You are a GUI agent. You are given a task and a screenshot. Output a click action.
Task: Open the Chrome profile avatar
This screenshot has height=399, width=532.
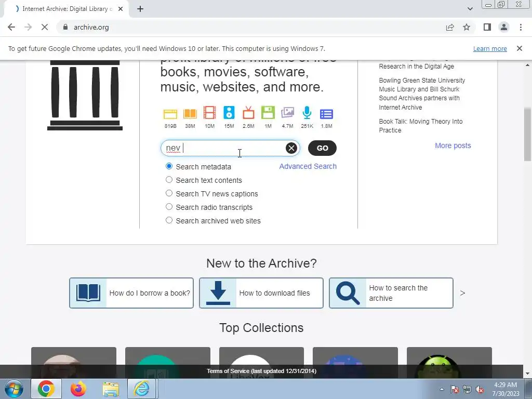click(x=504, y=27)
